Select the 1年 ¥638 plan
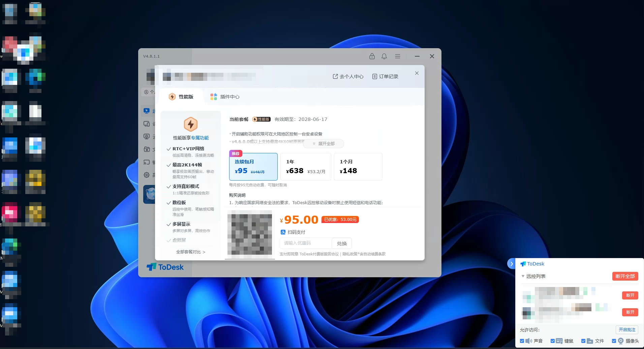Image resolution: width=644 pixels, height=349 pixels. 306,167
